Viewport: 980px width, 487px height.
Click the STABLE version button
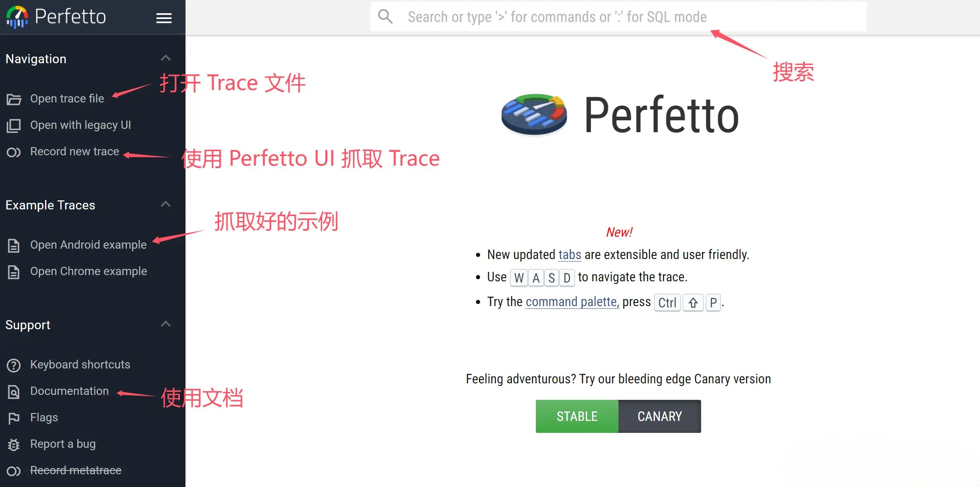(x=577, y=416)
